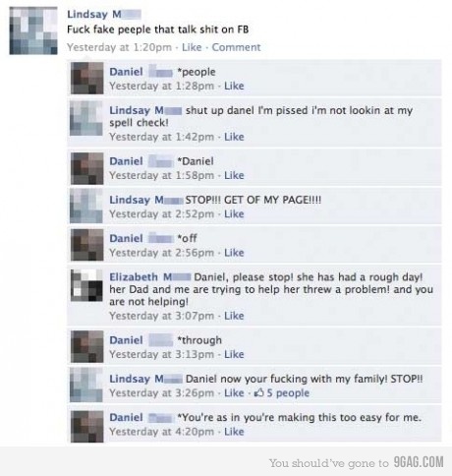
Task: Click Daniel's avatar beside the *people comment
Action: click(86, 78)
